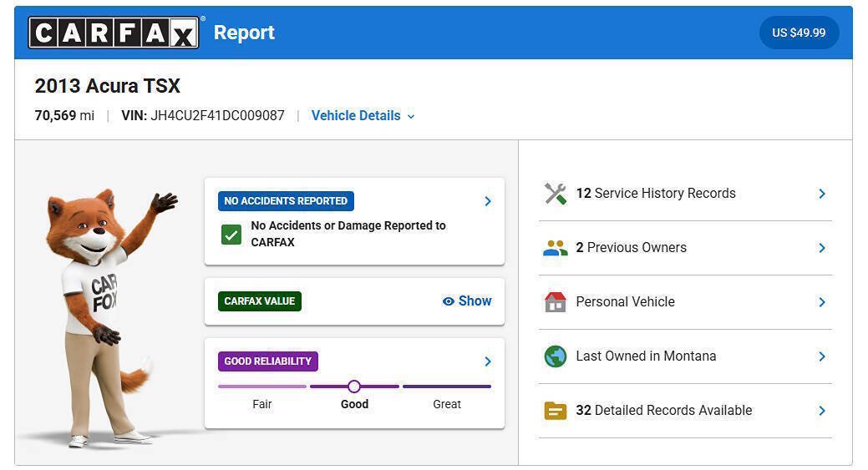Click the VIN number JH4CU2F41DC009087

[x=217, y=115]
